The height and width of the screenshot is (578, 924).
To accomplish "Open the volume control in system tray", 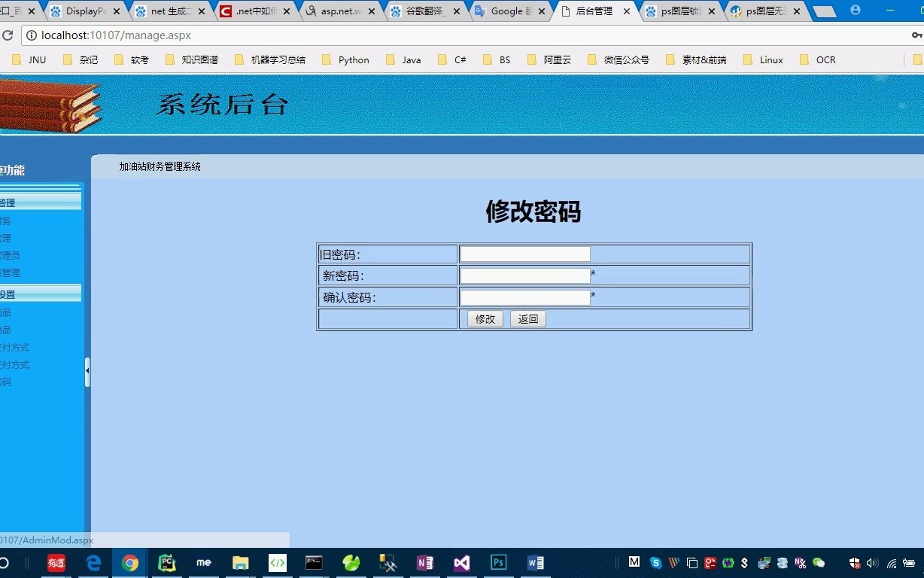I will [x=871, y=563].
